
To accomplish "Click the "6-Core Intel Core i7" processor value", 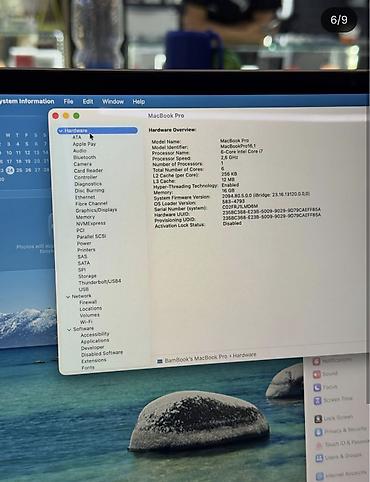I will pyautogui.click(x=242, y=151).
